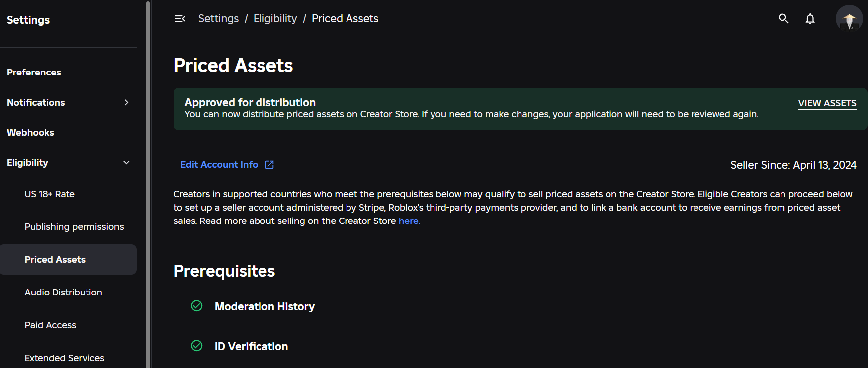Viewport: 868px width, 368px height.
Task: Click the Moderation History green checkmark icon
Action: pos(197,306)
